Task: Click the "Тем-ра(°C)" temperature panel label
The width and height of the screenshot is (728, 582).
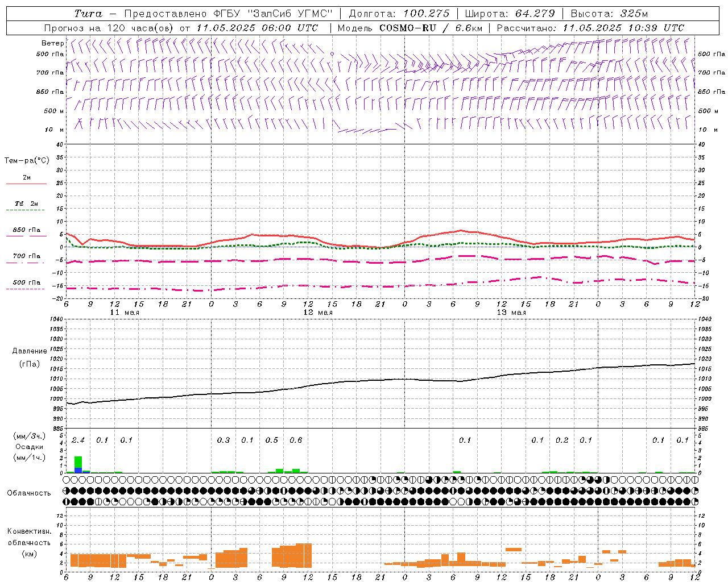Action: (x=27, y=160)
